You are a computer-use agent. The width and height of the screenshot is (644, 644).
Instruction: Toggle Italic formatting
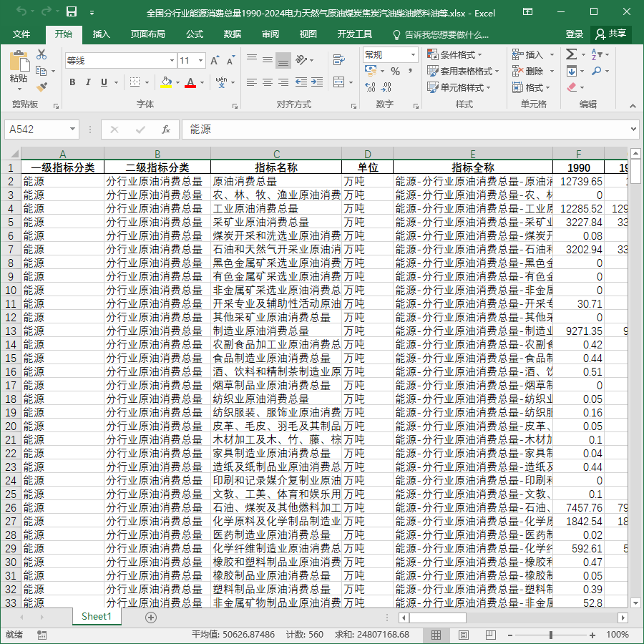click(88, 82)
